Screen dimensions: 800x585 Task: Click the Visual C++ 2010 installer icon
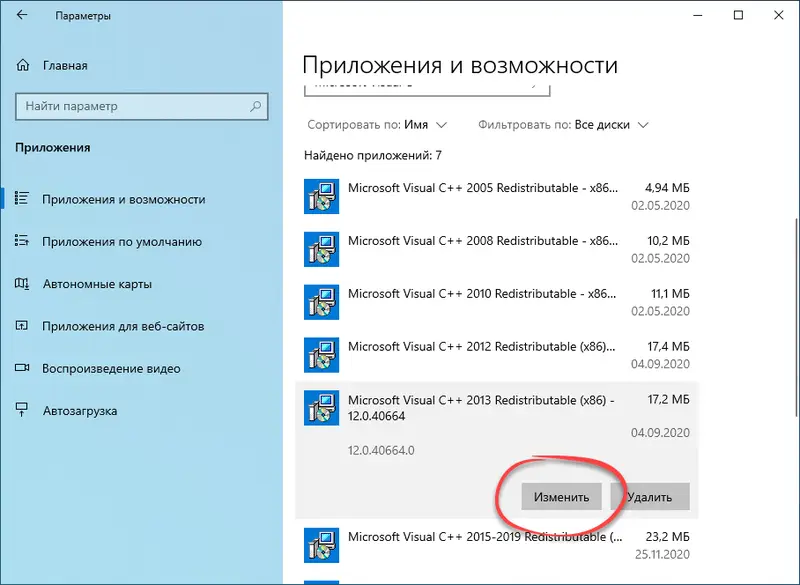321,302
